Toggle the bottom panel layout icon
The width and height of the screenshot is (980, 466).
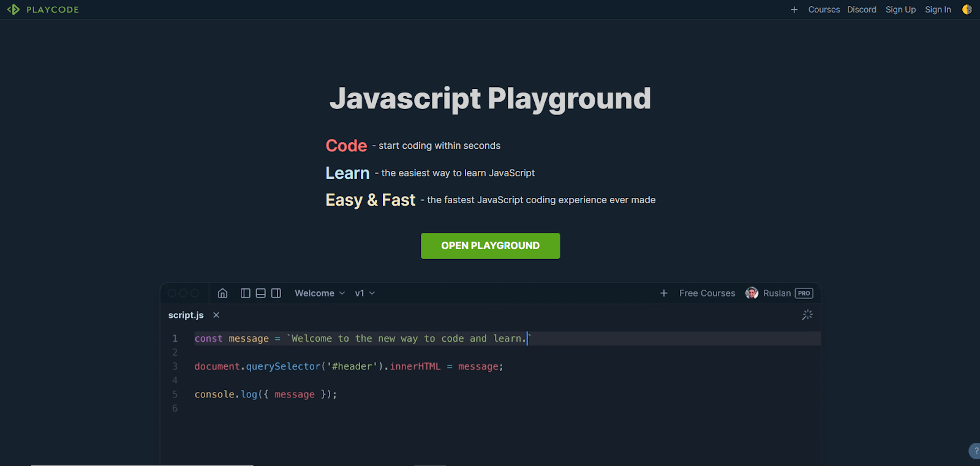(261, 293)
